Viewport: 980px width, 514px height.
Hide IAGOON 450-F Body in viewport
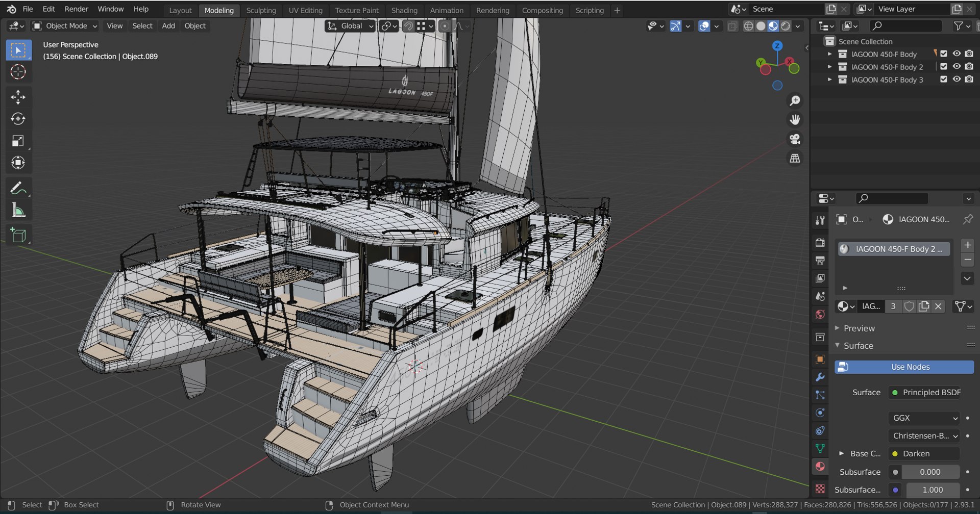pyautogui.click(x=957, y=54)
